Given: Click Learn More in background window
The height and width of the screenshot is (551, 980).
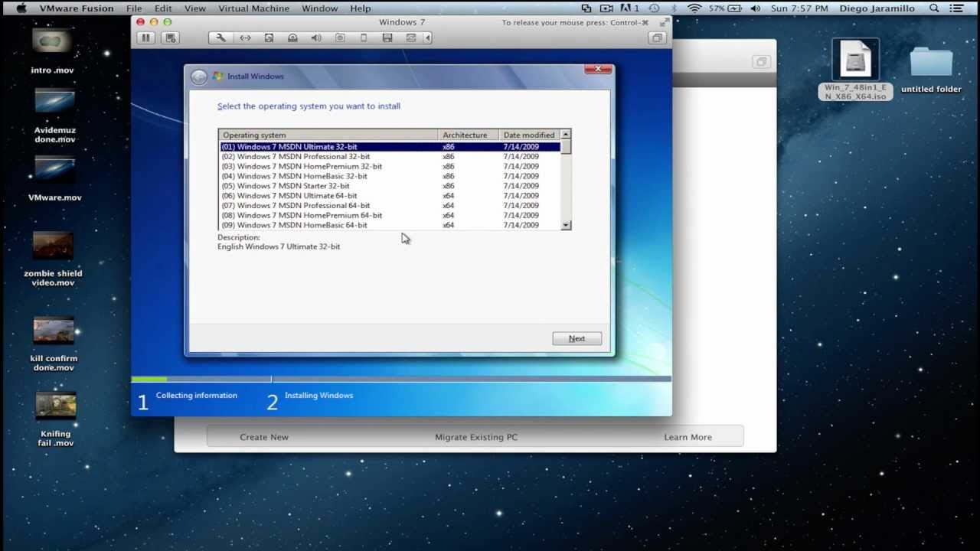Looking at the screenshot, I should pyautogui.click(x=688, y=437).
